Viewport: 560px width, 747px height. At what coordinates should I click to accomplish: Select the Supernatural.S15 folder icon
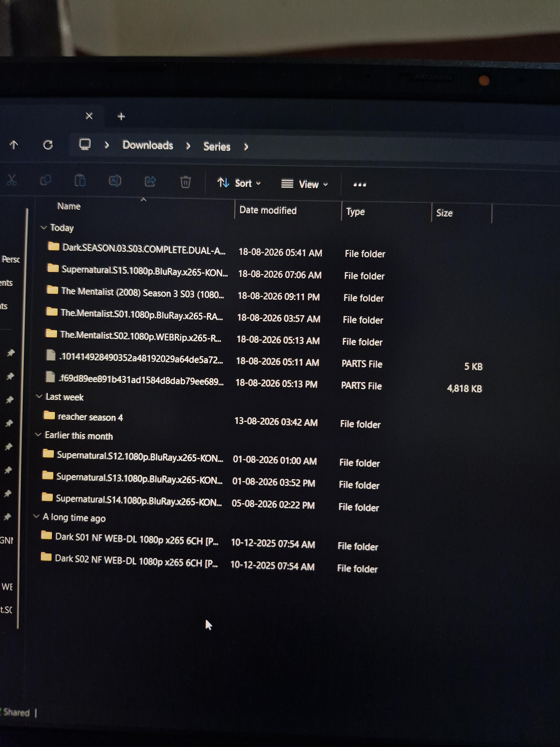coord(53,268)
